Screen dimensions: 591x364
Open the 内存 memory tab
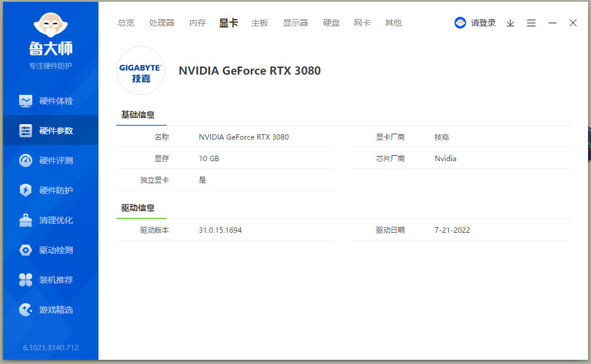198,23
